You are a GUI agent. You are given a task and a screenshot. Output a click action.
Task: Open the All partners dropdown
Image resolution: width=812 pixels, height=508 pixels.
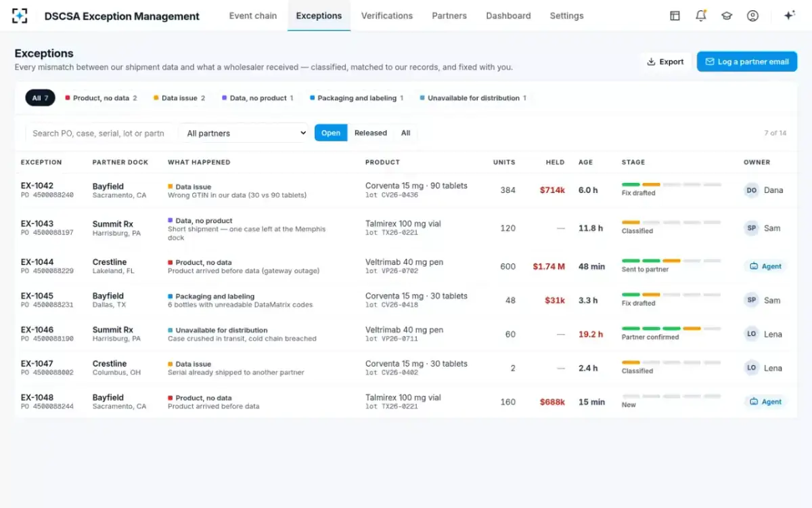tap(244, 133)
